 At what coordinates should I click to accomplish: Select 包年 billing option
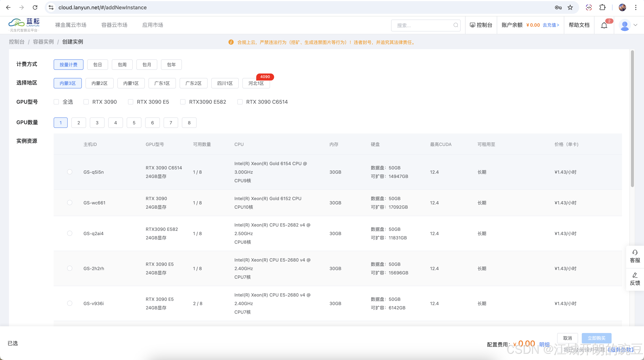[171, 65]
